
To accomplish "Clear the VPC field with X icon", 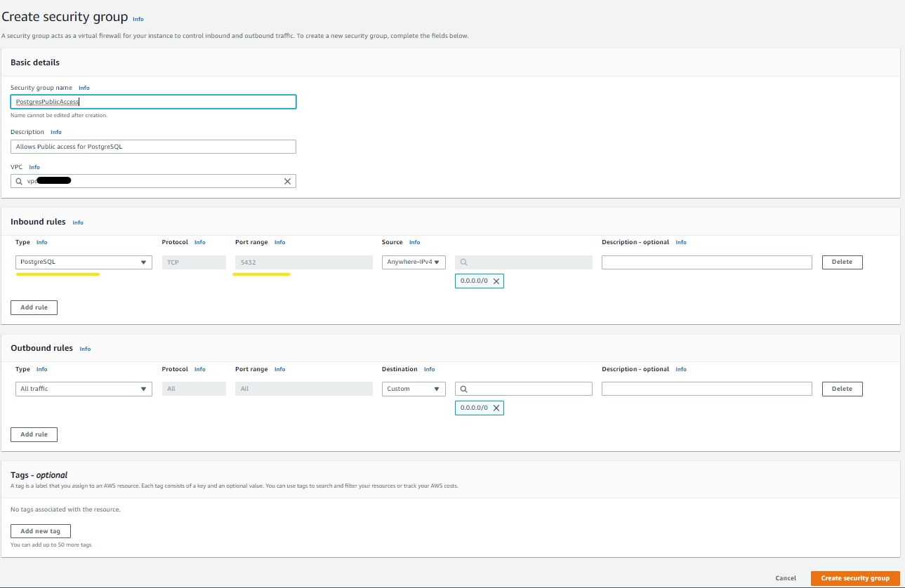I will (x=287, y=181).
